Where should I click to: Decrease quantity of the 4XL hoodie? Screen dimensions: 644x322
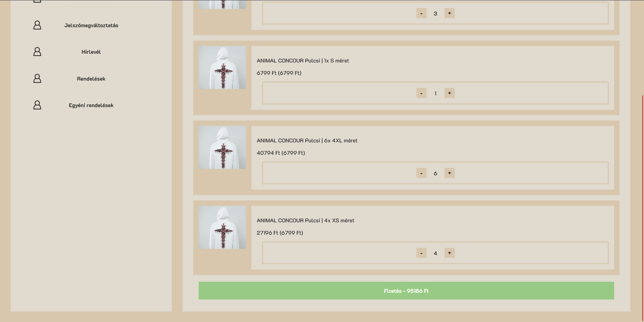[x=421, y=173]
